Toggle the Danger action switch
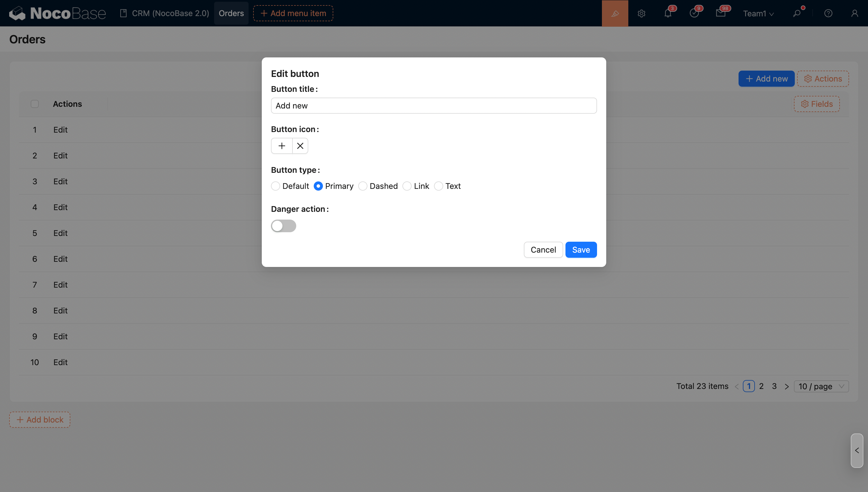 coord(284,226)
